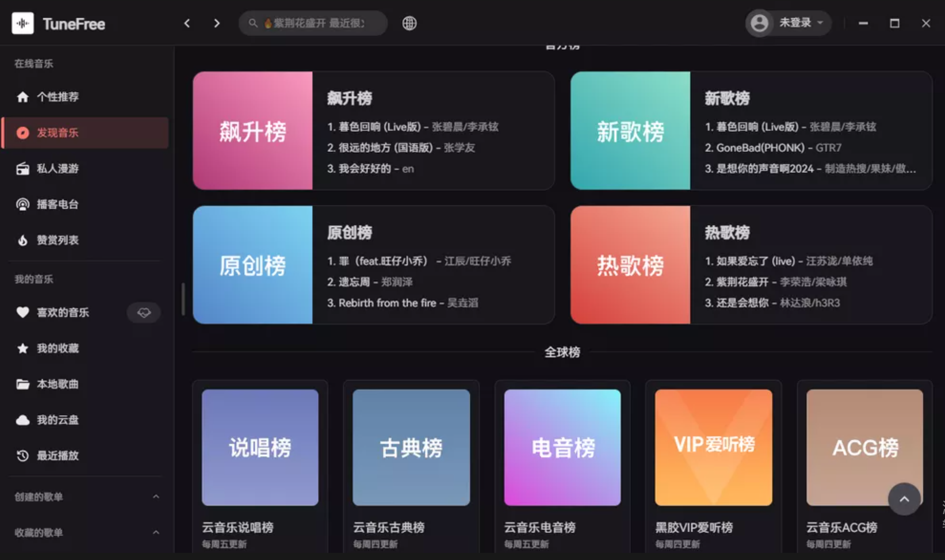
Task: Open 个性推荐 home page
Action: [58, 97]
